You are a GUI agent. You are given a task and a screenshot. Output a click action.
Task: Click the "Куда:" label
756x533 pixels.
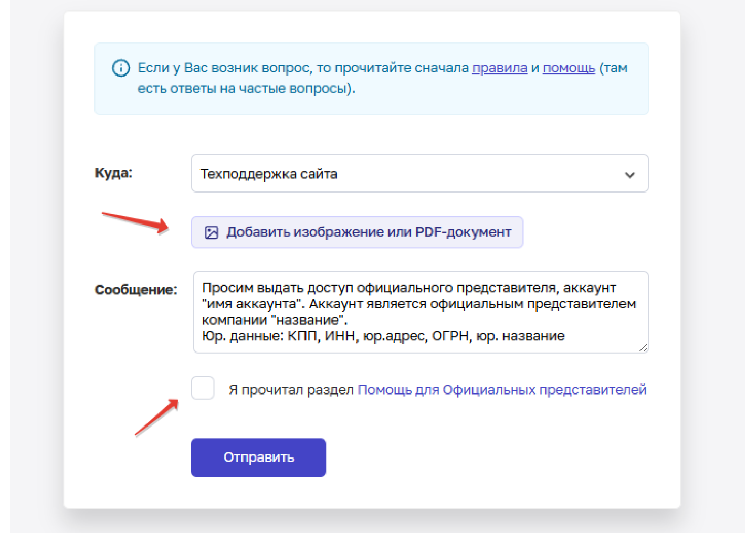[x=113, y=173]
